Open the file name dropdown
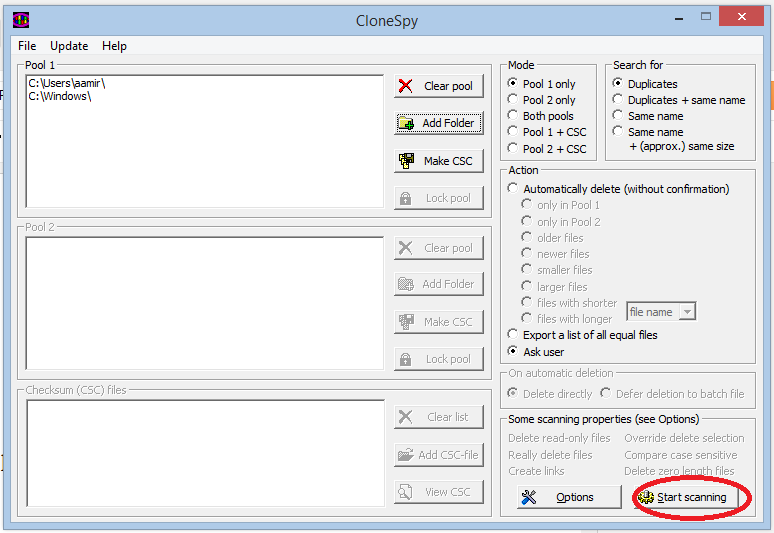 (687, 312)
